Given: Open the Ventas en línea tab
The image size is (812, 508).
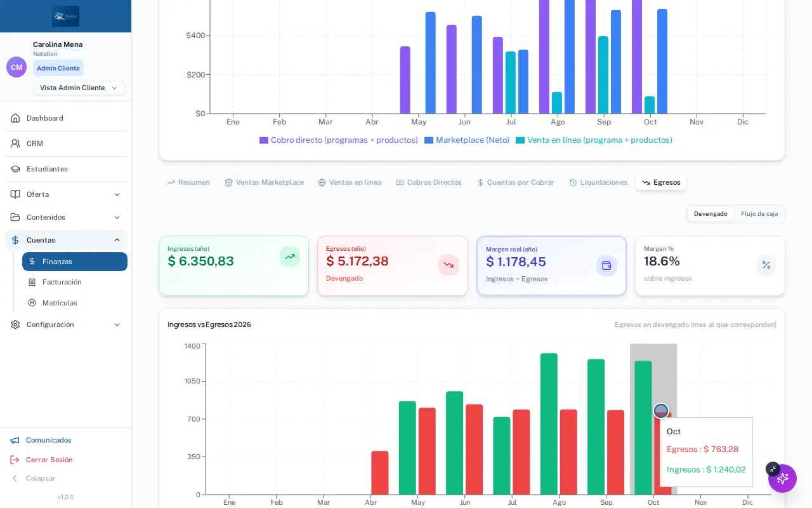Looking at the screenshot, I should [x=350, y=182].
